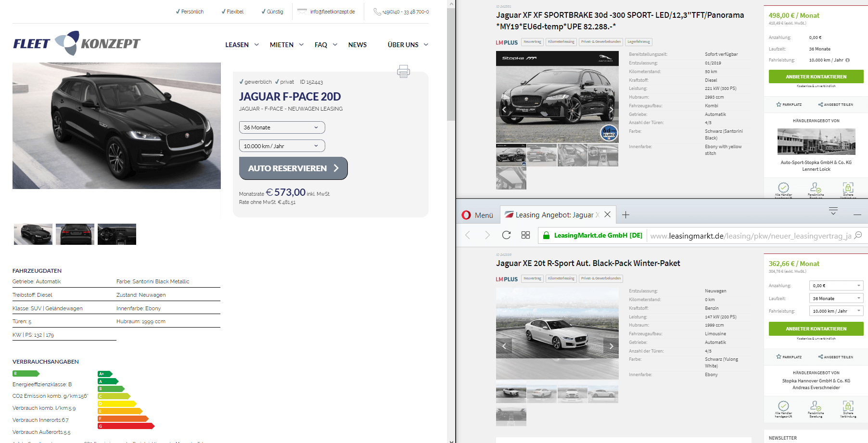Open the 10.000 km / Jahr dropdown on Fleet Konzept
Image resolution: width=868 pixels, height=443 pixels.
282,146
